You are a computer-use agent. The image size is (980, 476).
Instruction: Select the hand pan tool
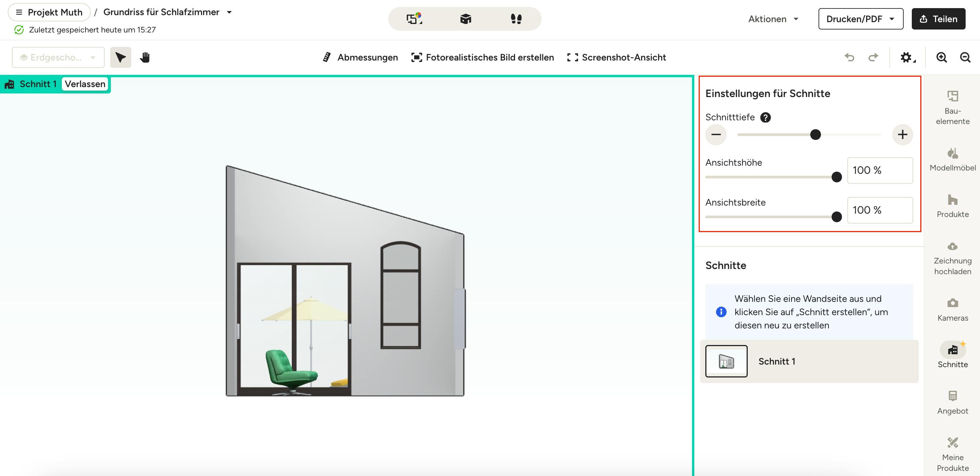[145, 58]
